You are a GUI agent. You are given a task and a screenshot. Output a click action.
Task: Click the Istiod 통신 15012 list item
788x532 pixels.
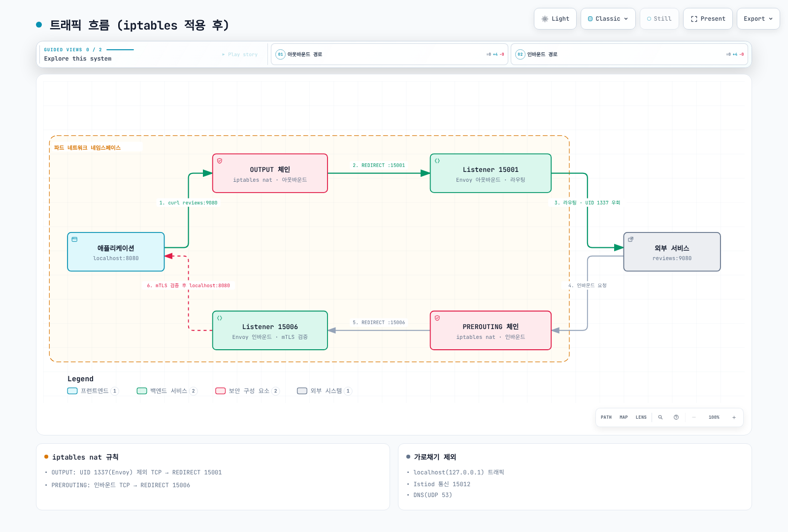[442, 484]
